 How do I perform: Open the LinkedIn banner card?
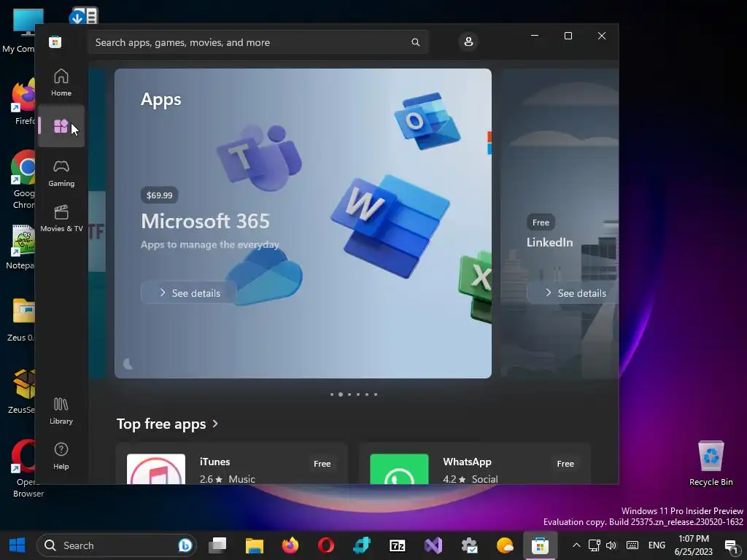pyautogui.click(x=560, y=223)
